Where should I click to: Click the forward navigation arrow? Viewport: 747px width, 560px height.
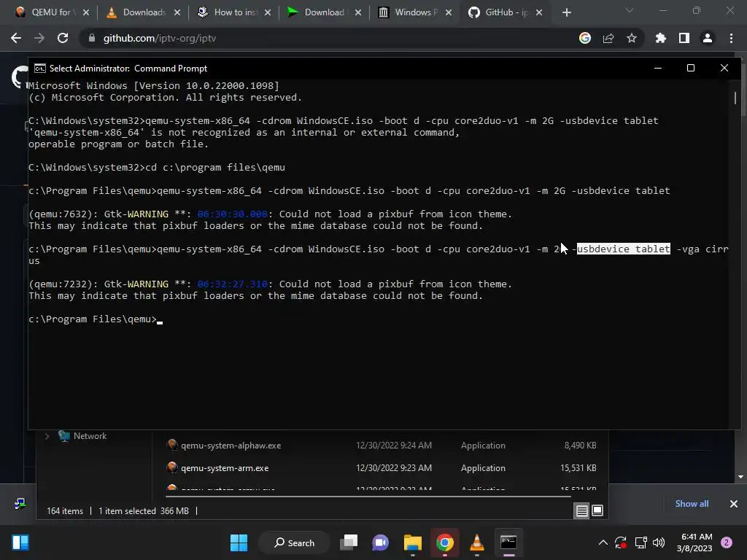point(39,38)
